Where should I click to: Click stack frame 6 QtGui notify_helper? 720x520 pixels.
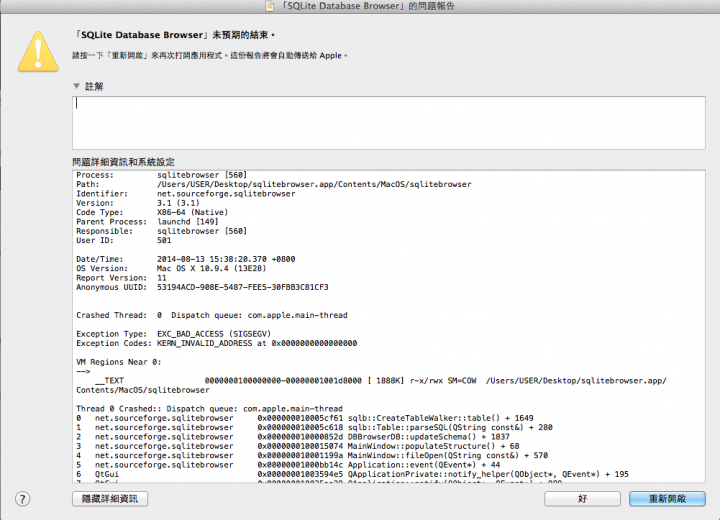353,474
